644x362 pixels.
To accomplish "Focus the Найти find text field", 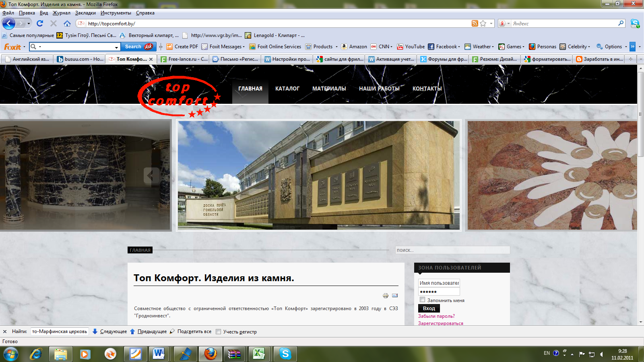I will [60, 331].
